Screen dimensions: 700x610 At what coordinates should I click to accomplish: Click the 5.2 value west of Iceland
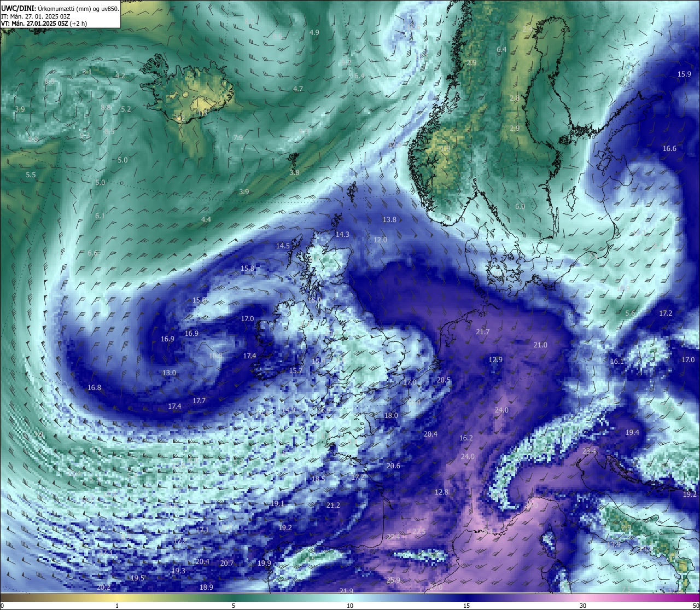[x=126, y=109]
